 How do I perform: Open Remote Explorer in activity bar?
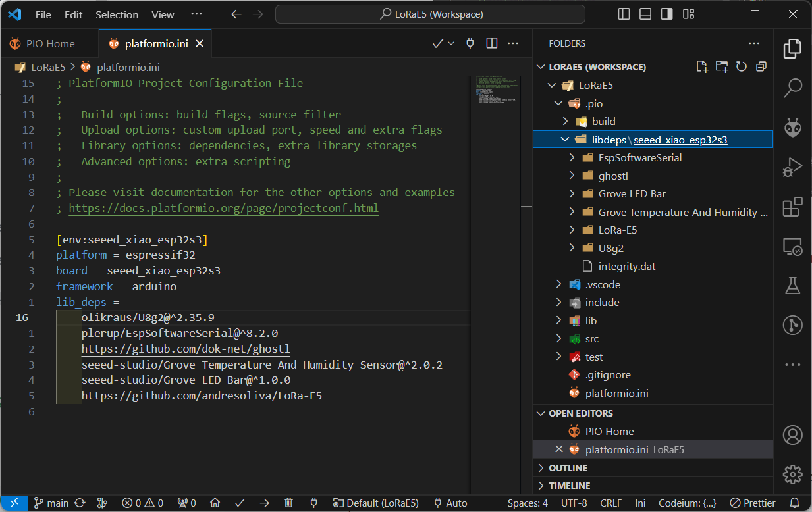pyautogui.click(x=792, y=247)
